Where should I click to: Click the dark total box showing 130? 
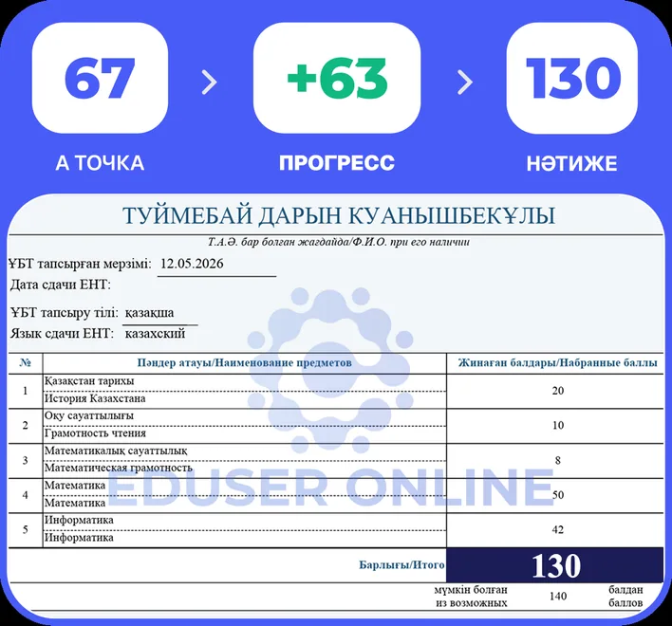click(x=555, y=565)
